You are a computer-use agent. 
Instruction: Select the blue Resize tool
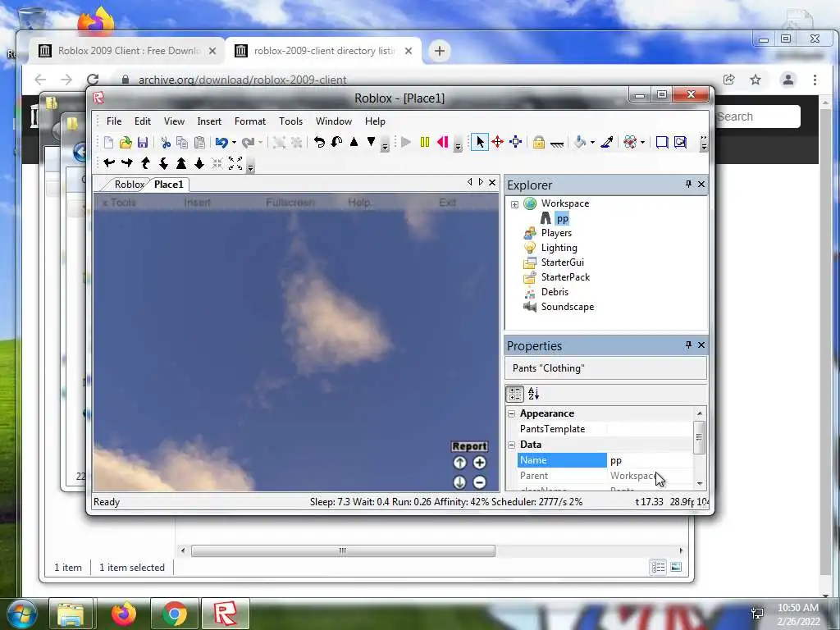tap(515, 142)
